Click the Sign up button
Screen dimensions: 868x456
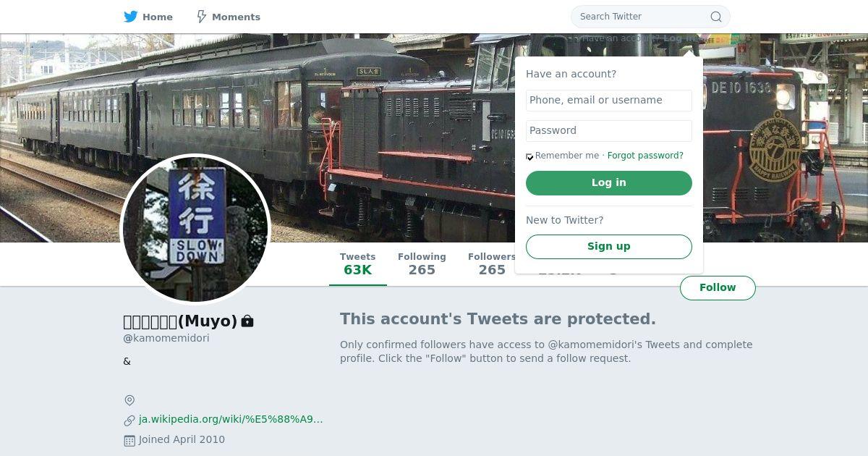[x=608, y=246]
